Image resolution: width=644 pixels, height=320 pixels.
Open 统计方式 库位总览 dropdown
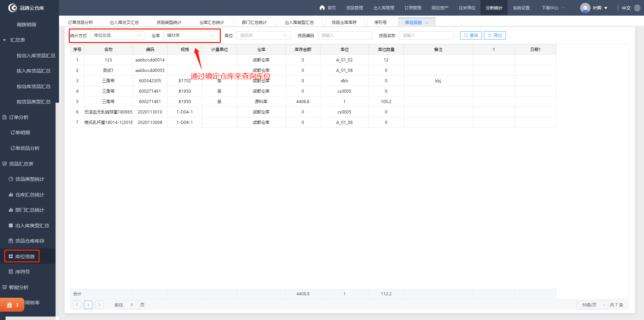(118, 35)
